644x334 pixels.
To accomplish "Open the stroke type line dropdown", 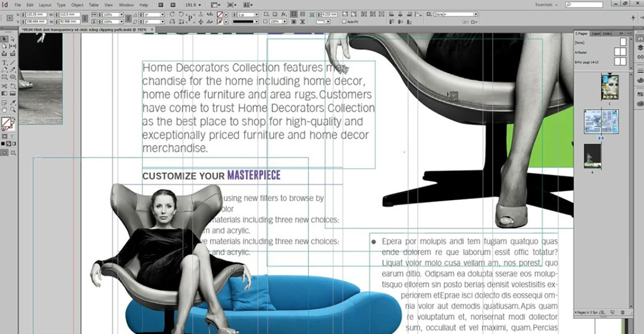I will tap(256, 21).
